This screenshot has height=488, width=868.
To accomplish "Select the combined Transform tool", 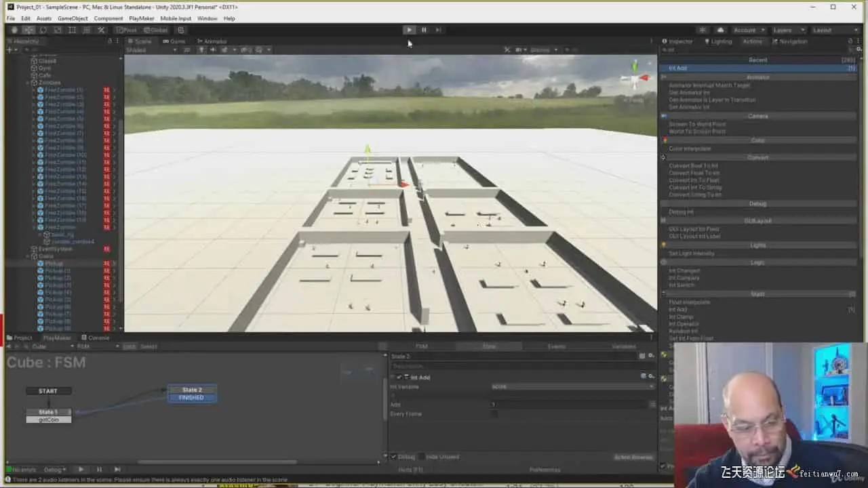I will point(87,30).
